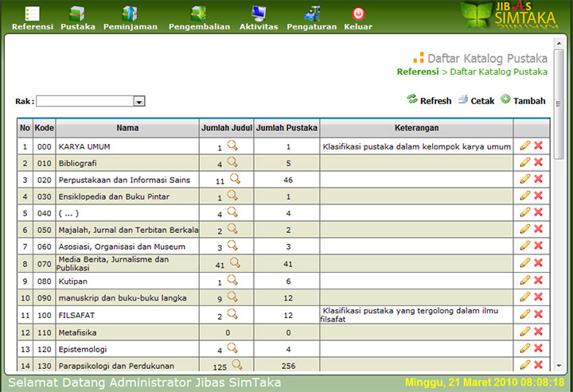Delete the Kutipan catalog entry
Screen dimensions: 573x392
[538, 280]
